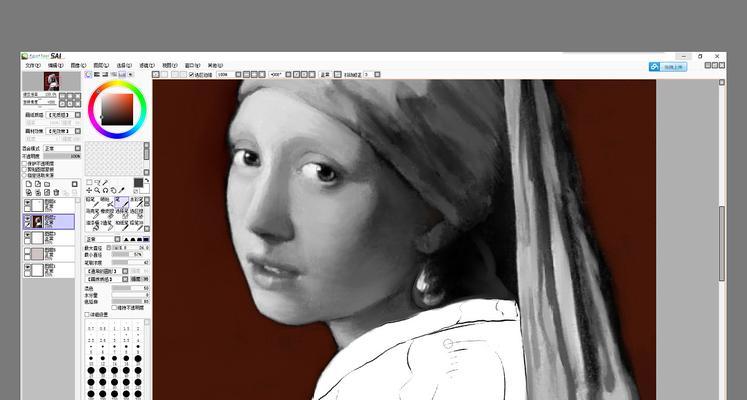Select the 喷枪 airbrush tool
The height and width of the screenshot is (400, 747).
click(x=106, y=202)
